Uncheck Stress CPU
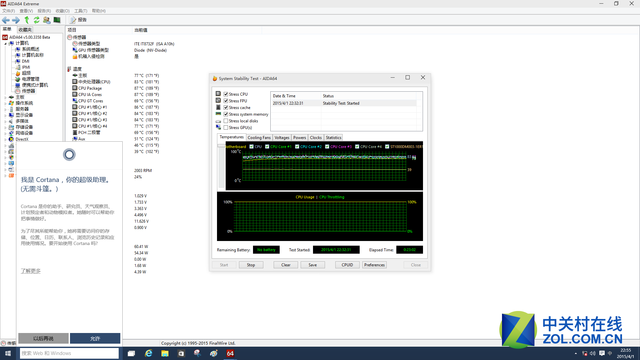Image resolution: width=640 pixels, height=360 pixels. (226, 94)
